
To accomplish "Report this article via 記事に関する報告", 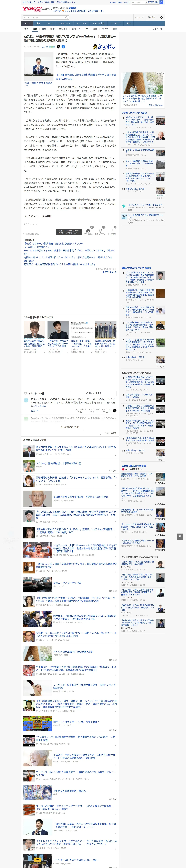I will [x=32, y=233].
